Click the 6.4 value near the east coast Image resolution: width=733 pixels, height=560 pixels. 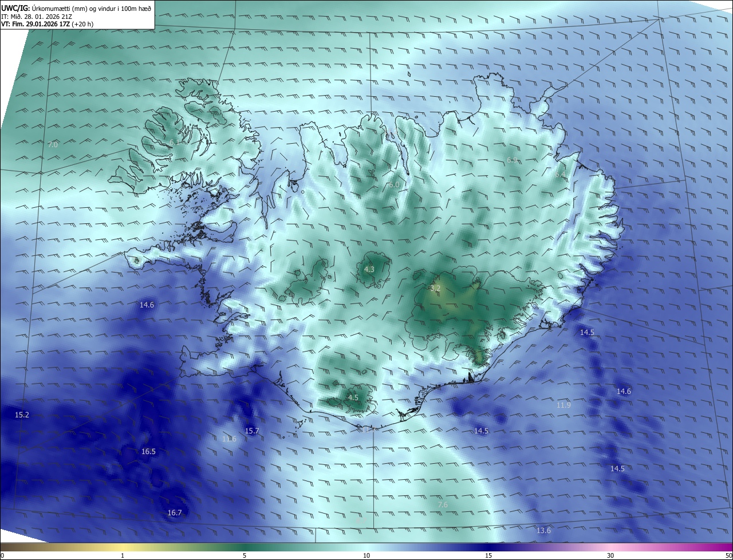[560, 174]
